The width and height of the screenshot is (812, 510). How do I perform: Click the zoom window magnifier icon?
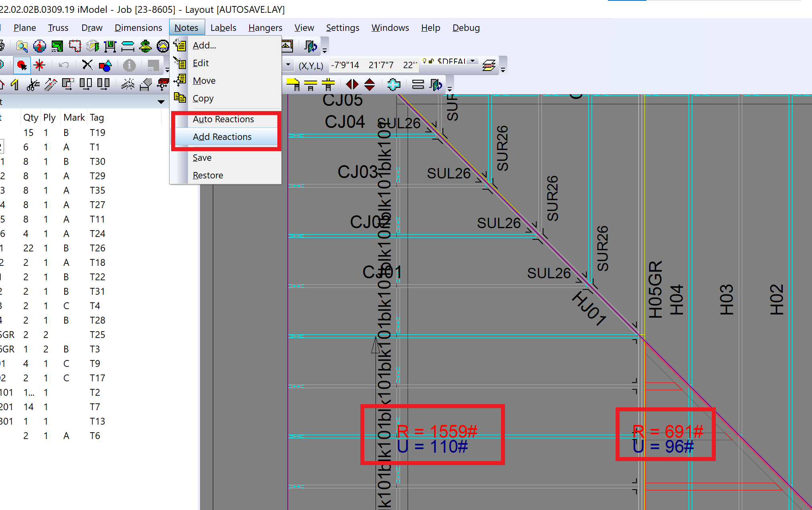pos(22,47)
